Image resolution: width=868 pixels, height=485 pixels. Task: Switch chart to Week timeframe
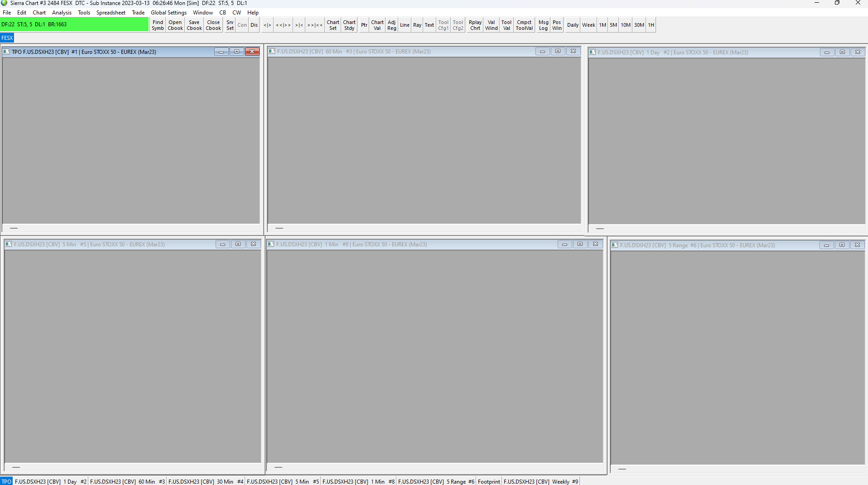[x=588, y=25]
